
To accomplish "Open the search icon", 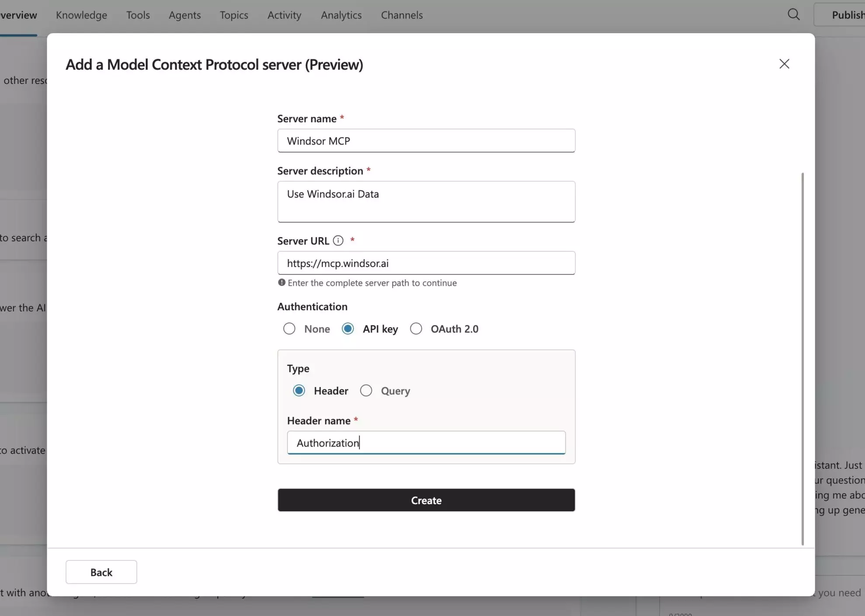I will 794,14.
